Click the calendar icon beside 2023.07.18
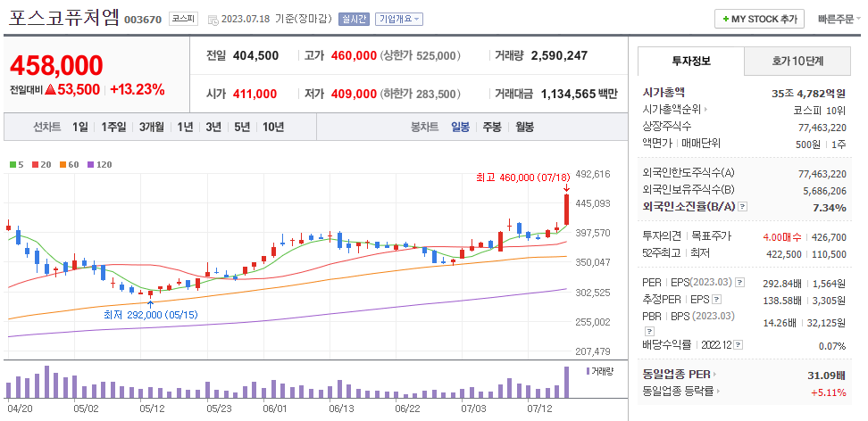 coord(213,20)
